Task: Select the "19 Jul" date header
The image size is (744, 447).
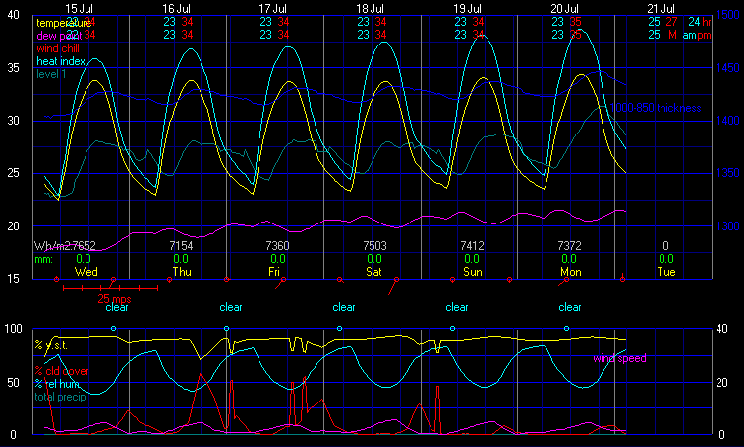Action: [x=467, y=9]
